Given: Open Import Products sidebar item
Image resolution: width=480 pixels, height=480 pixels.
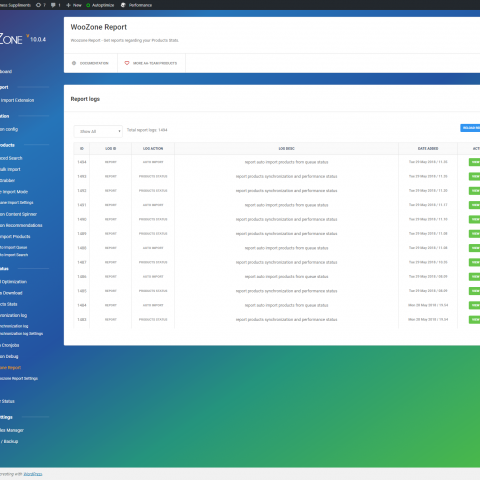Looking at the screenshot, I should point(15,236).
